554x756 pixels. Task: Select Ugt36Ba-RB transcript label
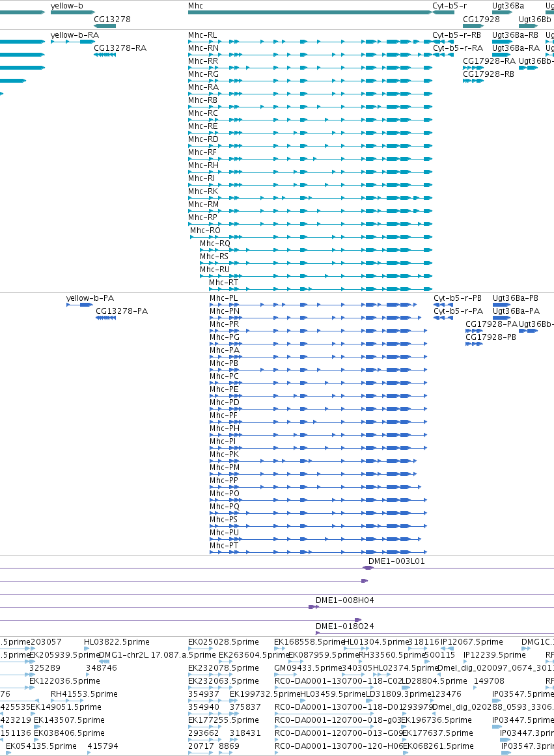[x=515, y=35]
